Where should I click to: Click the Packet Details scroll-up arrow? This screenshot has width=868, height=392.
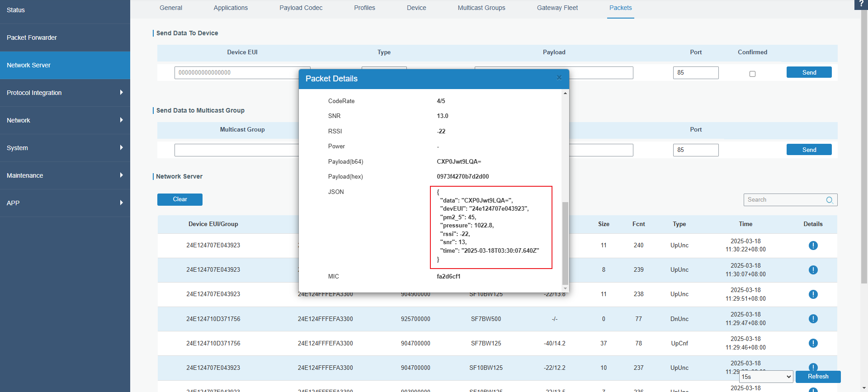pyautogui.click(x=565, y=93)
